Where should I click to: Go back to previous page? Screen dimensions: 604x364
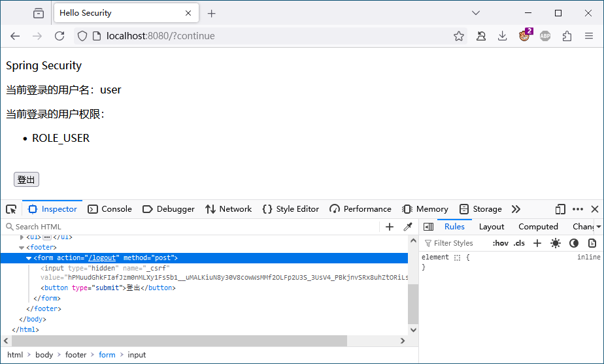point(15,36)
